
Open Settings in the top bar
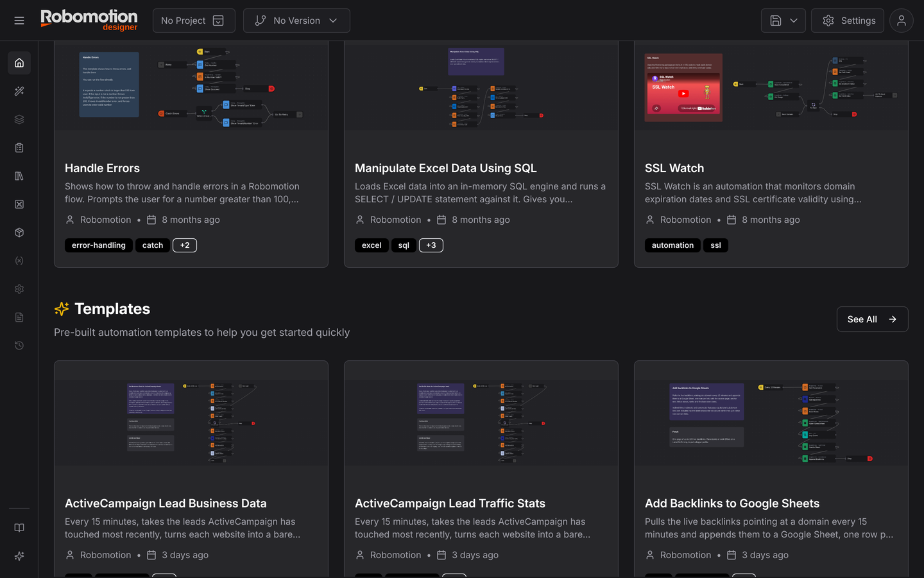pyautogui.click(x=848, y=21)
